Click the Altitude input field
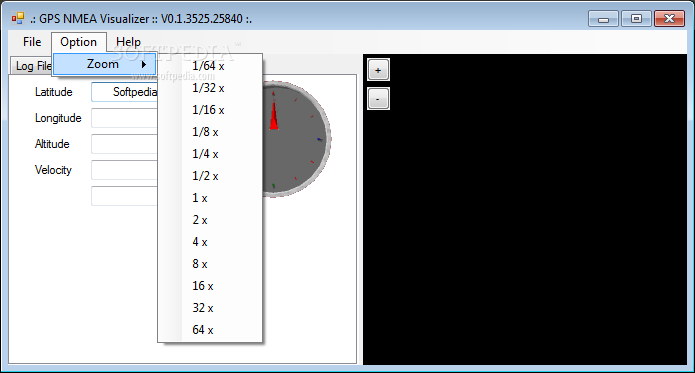The width and height of the screenshot is (695, 373). [125, 144]
